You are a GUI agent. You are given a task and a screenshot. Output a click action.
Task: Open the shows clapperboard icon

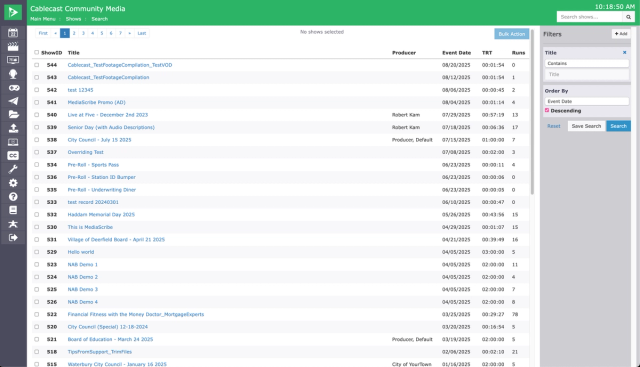13,47
